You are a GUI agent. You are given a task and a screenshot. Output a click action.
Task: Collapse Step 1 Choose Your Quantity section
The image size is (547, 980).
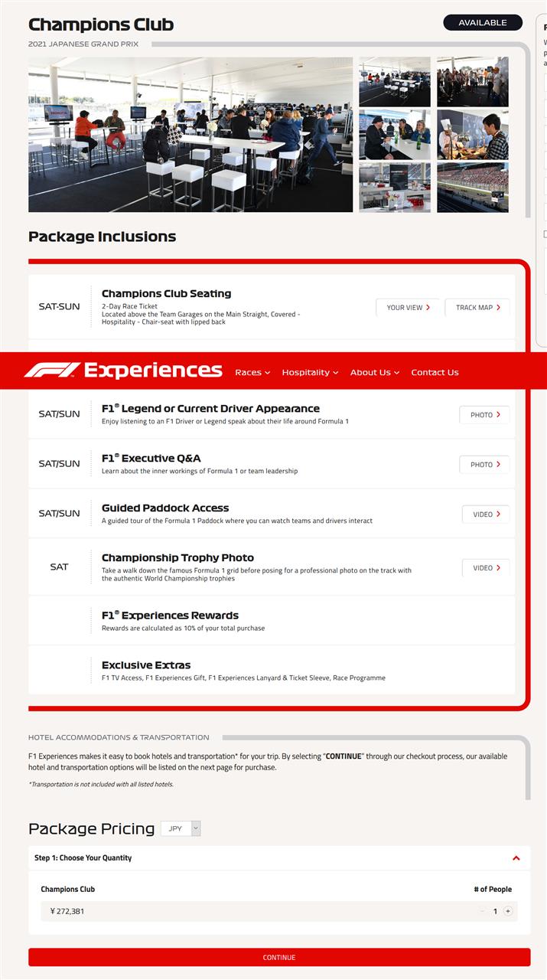[x=516, y=858]
